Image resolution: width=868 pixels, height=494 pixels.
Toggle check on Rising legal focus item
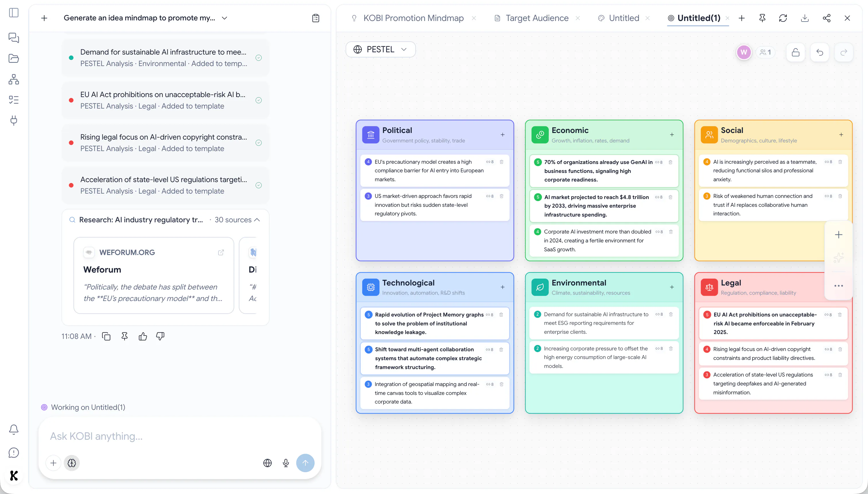(258, 143)
